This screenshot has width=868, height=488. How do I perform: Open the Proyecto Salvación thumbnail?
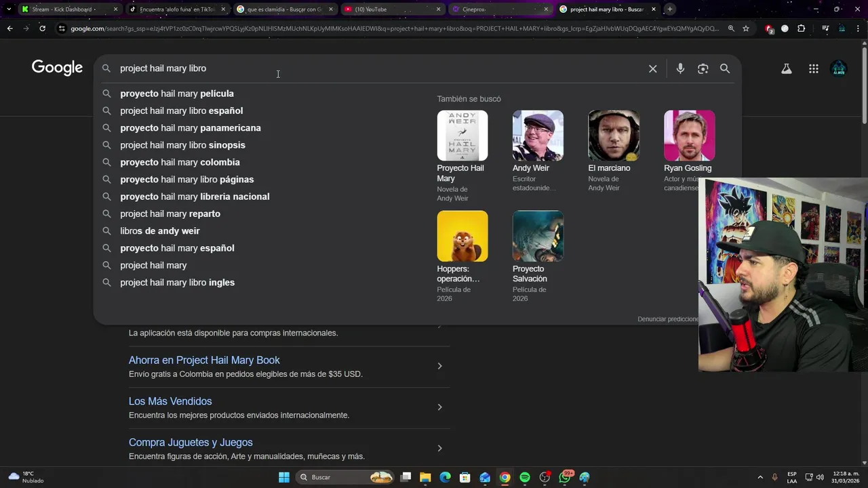pos(538,236)
